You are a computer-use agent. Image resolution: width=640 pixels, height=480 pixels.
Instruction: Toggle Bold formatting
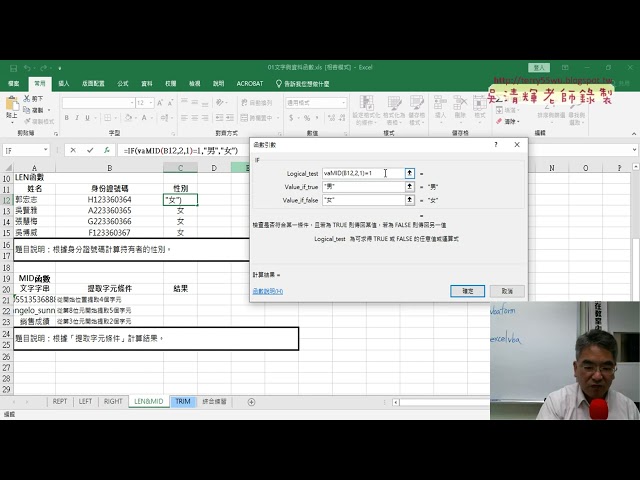(67, 118)
